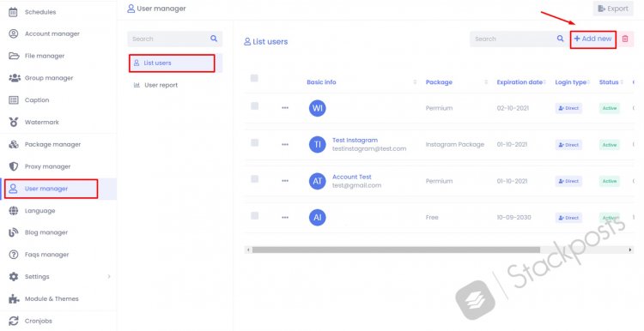Tick the select-all checkbox in table header

click(x=254, y=78)
